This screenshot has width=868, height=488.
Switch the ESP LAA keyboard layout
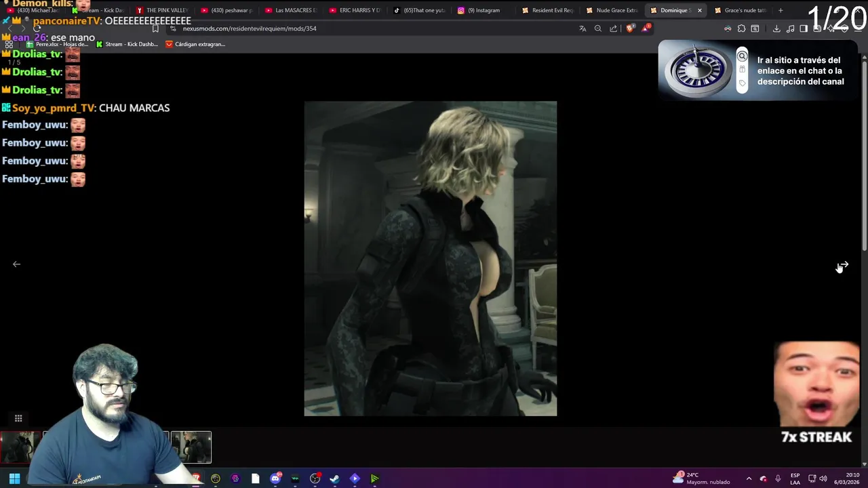pyautogui.click(x=795, y=479)
